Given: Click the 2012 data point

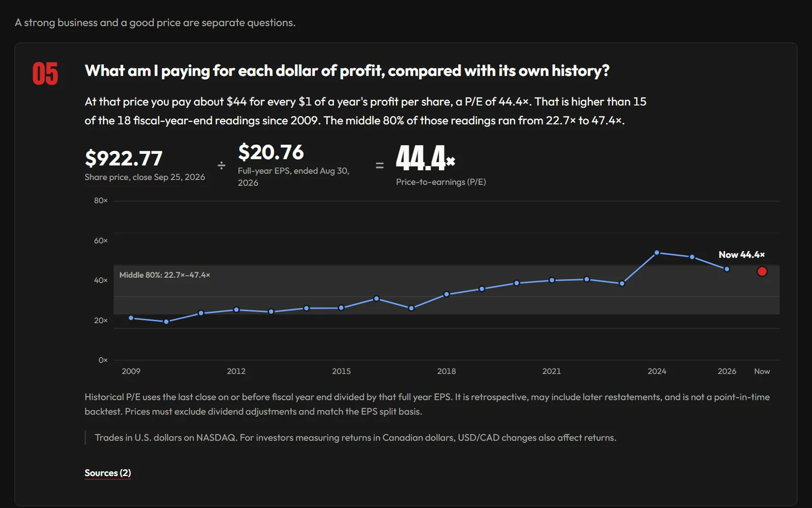Looking at the screenshot, I should 236,310.
